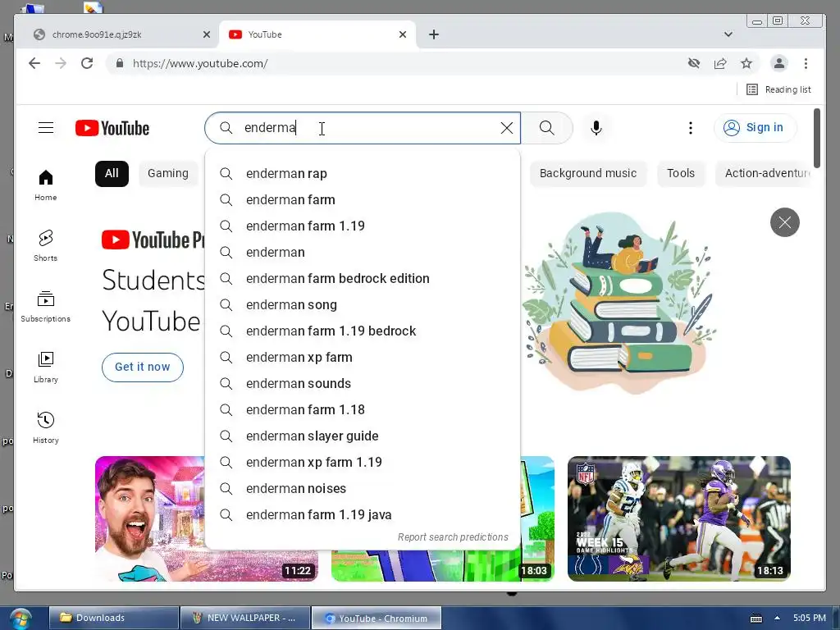Screen dimensions: 840x630
Task: Open the Chromium three-dot menu
Action: 806,63
